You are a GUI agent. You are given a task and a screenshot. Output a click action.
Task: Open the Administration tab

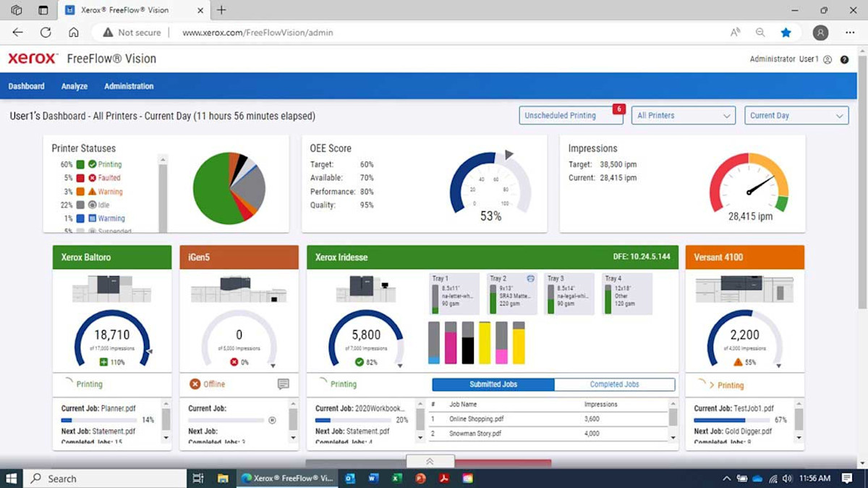(x=129, y=86)
